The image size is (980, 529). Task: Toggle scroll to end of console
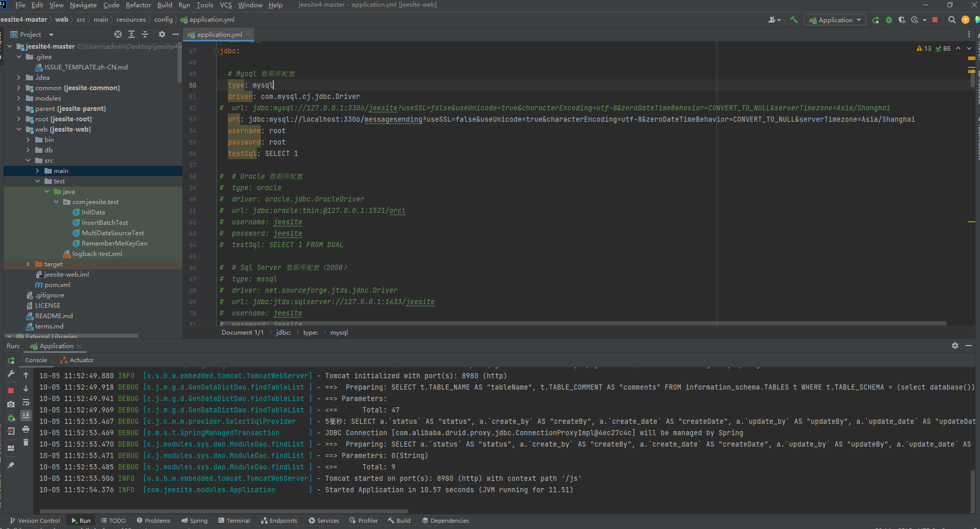click(26, 416)
